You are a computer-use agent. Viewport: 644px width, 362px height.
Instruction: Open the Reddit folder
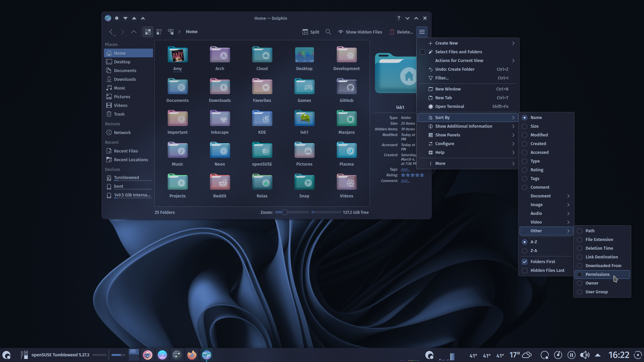(x=220, y=186)
